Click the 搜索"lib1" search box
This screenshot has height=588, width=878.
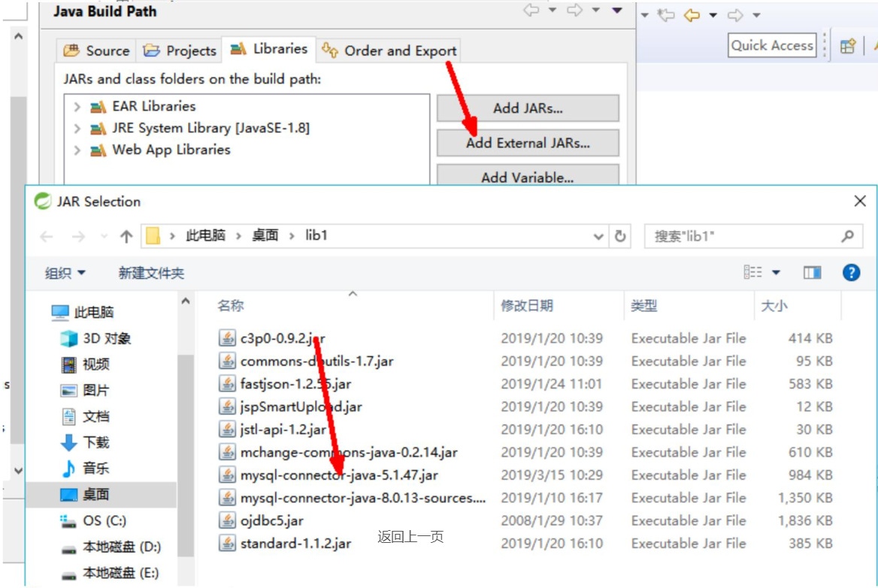[753, 236]
